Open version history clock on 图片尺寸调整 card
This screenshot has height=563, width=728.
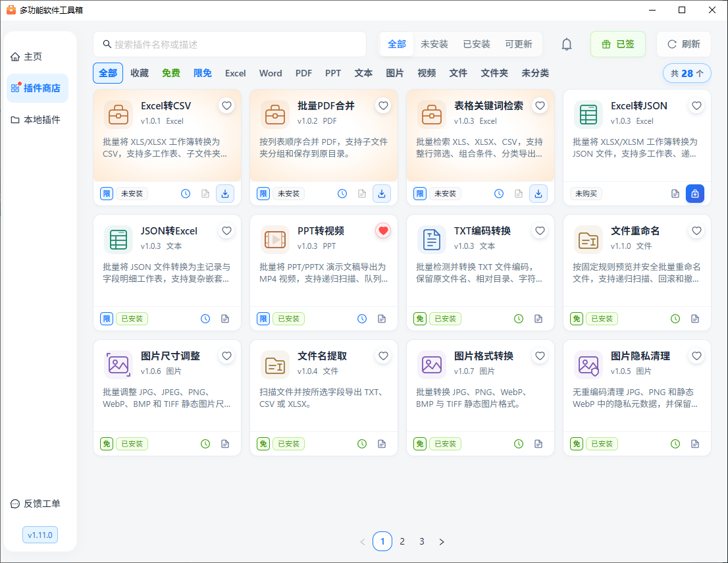205,444
